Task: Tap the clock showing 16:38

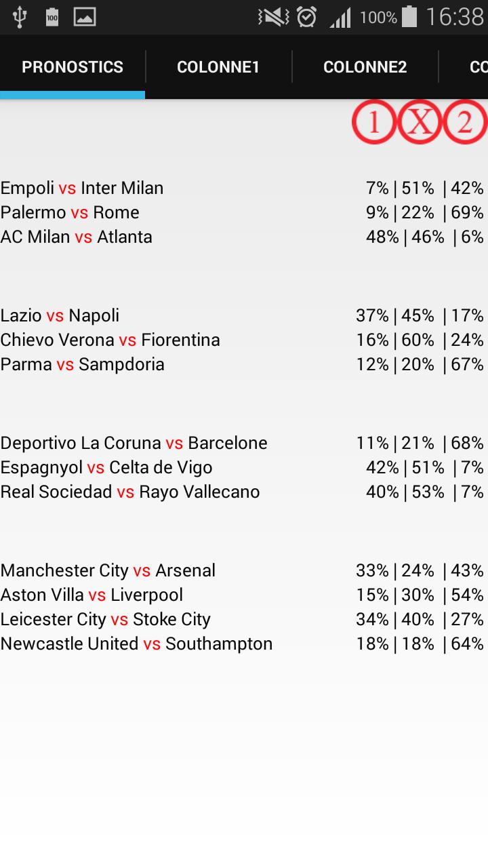Action: coord(454,17)
